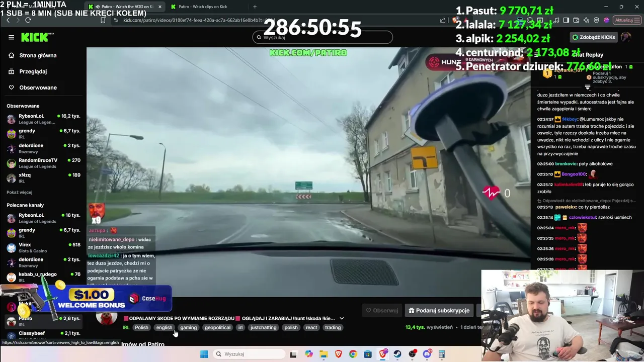The image size is (644, 362).
Task: Click the Zdobądź KICKs button
Action: coord(593,37)
